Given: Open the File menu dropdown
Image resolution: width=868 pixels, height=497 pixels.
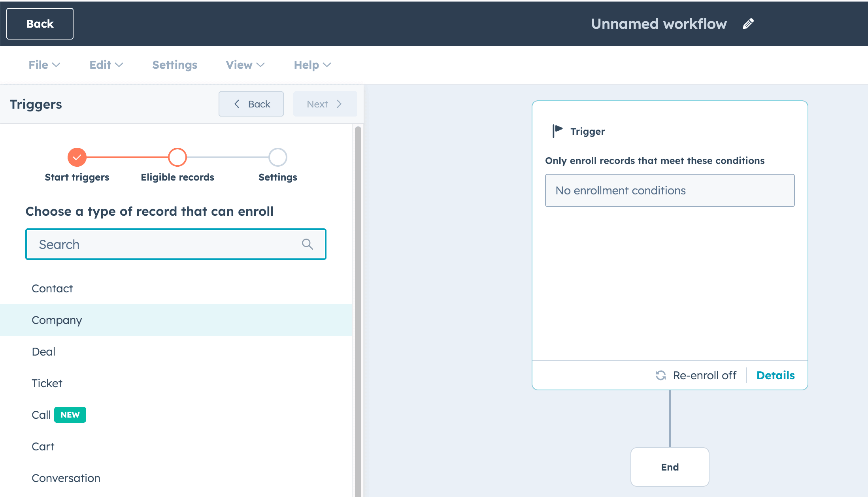Looking at the screenshot, I should tap(44, 65).
